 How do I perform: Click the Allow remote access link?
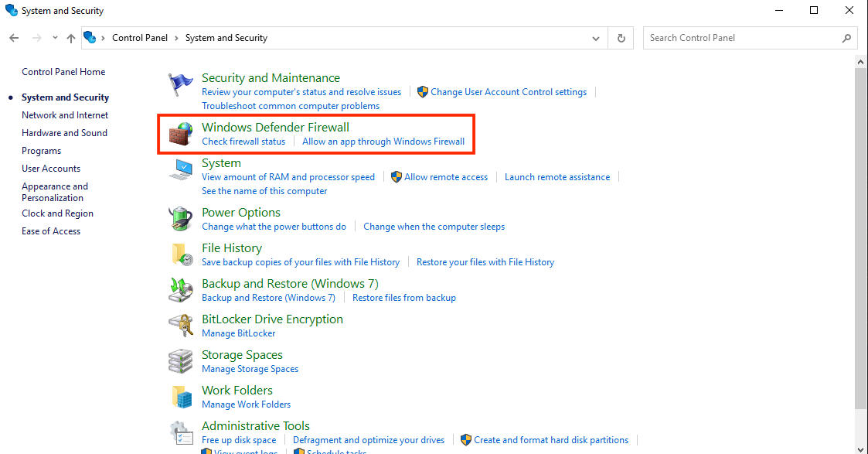pos(446,177)
